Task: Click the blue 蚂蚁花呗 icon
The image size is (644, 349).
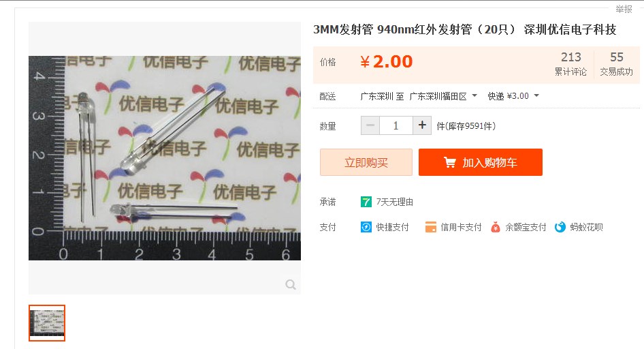Action: pyautogui.click(x=560, y=227)
